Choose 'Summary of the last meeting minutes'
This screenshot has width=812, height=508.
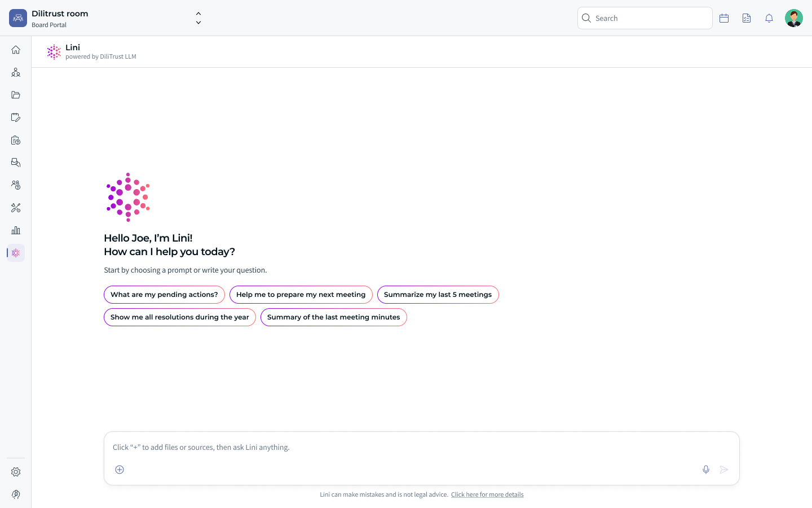pos(334,317)
